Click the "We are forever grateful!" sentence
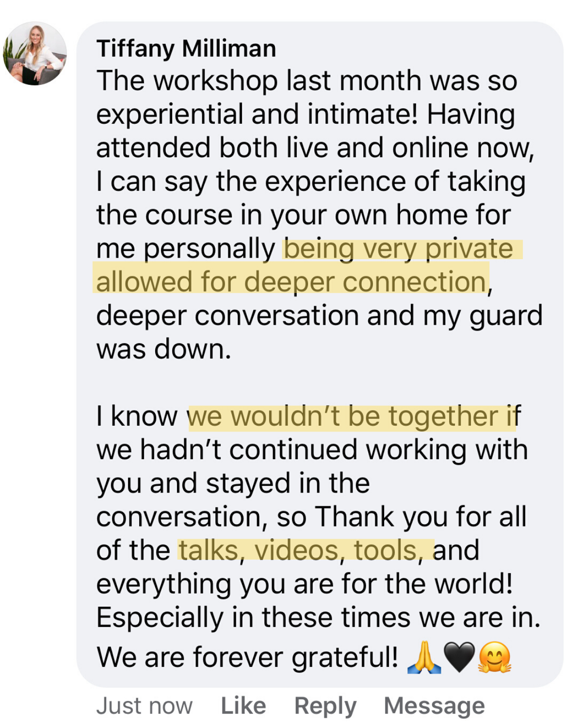Viewport: 582px width, 728px height. click(x=247, y=658)
